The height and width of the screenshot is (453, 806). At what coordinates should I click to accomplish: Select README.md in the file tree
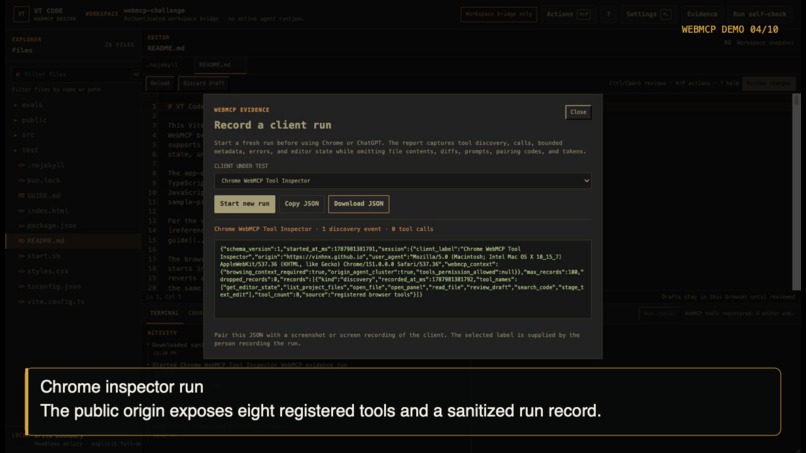72,241
